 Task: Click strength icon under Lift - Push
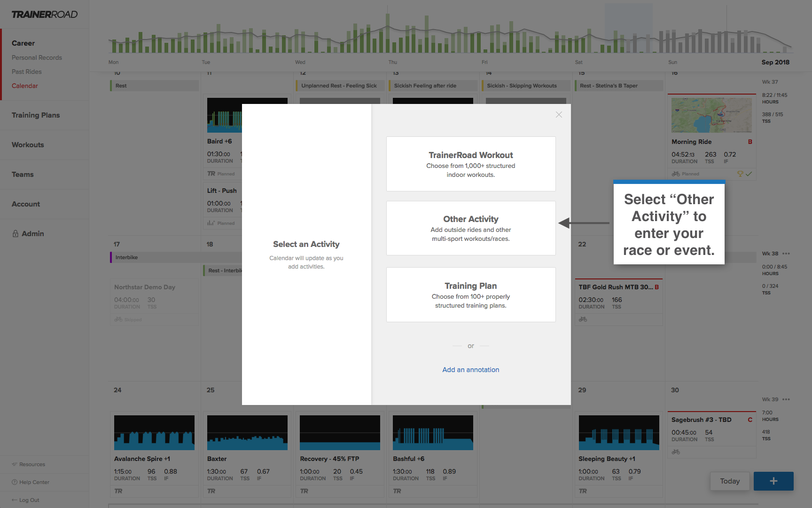coord(211,223)
